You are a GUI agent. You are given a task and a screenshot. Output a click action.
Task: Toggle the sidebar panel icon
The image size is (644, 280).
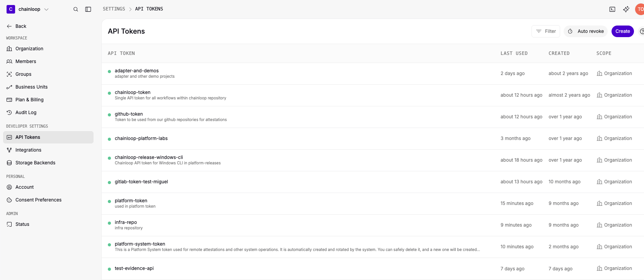pos(88,9)
